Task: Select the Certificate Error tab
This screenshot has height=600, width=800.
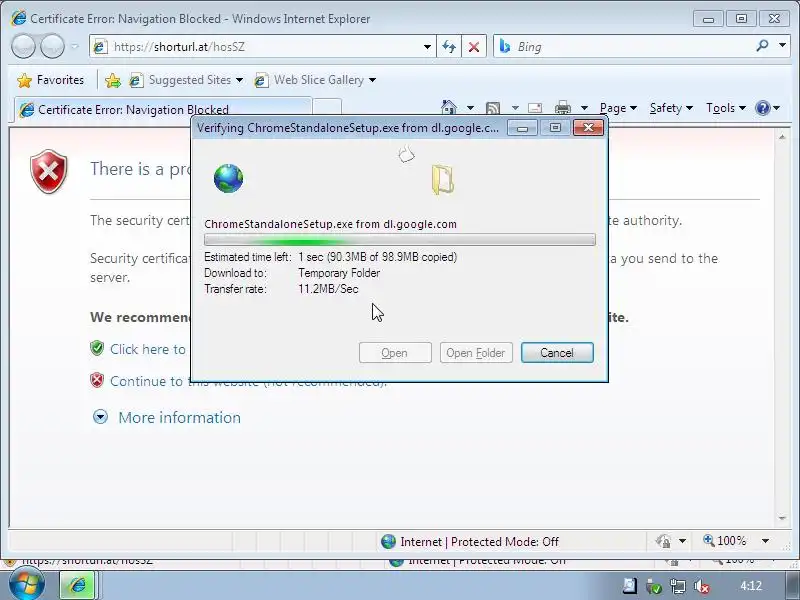Action: [163, 109]
